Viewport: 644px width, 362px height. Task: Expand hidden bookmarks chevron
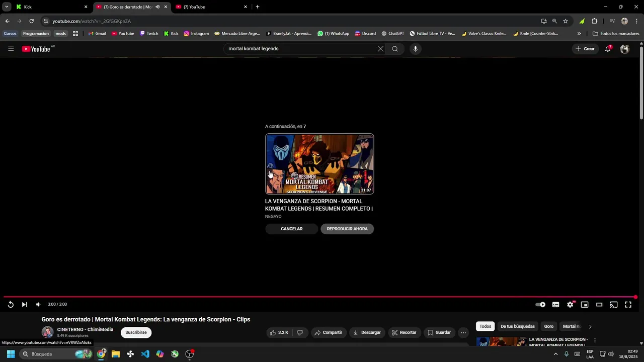coord(579,34)
